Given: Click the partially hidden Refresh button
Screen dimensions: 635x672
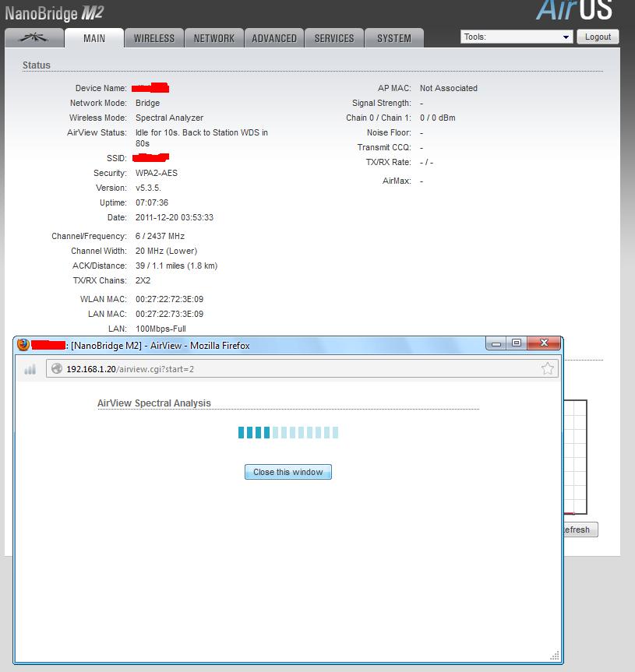Looking at the screenshot, I should [x=580, y=530].
